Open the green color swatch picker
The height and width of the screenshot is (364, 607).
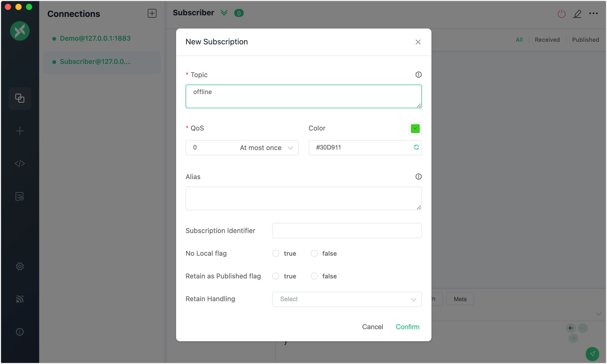pos(415,129)
